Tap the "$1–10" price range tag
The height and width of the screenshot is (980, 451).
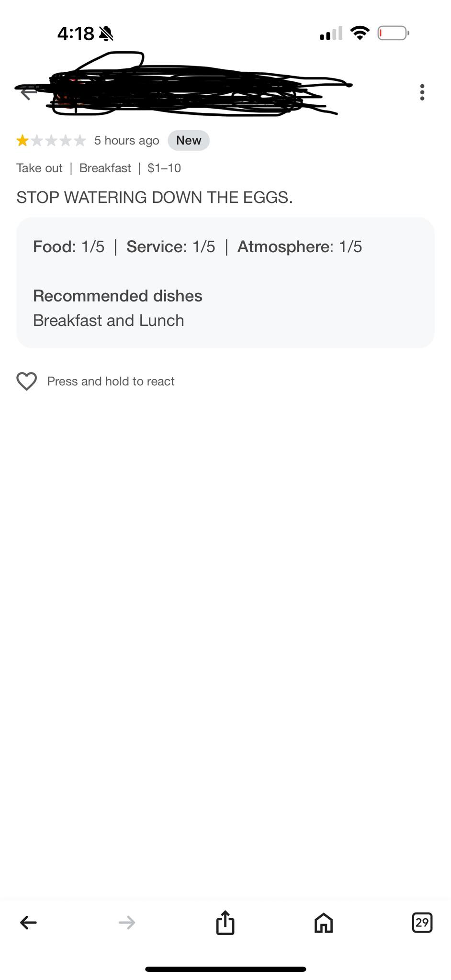[164, 168]
